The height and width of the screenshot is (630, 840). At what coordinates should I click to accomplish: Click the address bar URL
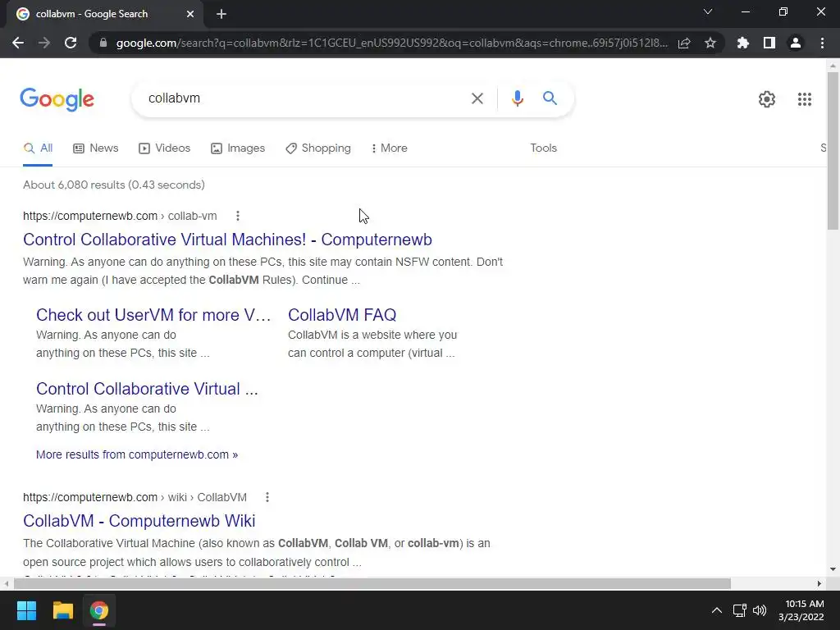click(391, 43)
